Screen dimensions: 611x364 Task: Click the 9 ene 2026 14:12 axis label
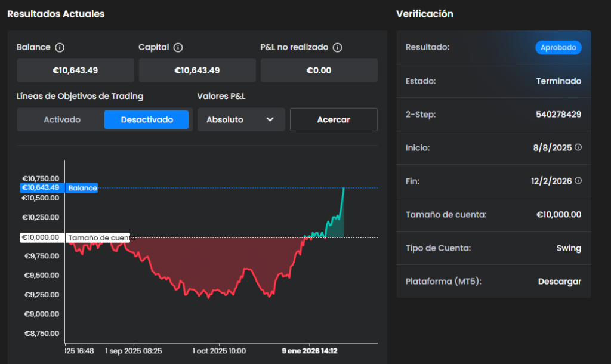click(x=310, y=351)
